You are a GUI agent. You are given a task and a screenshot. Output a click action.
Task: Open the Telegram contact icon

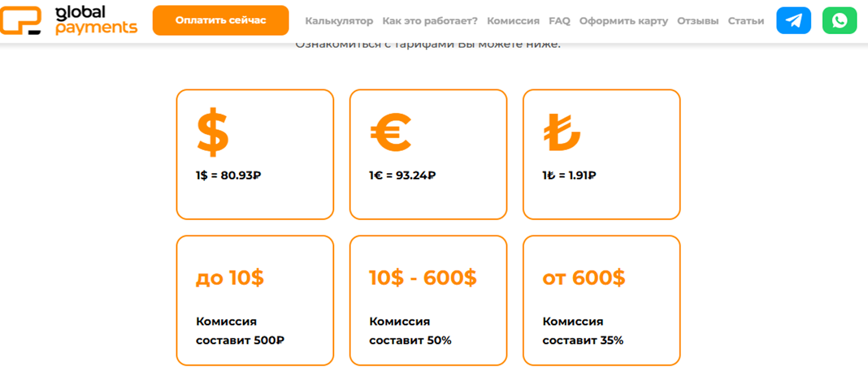793,21
